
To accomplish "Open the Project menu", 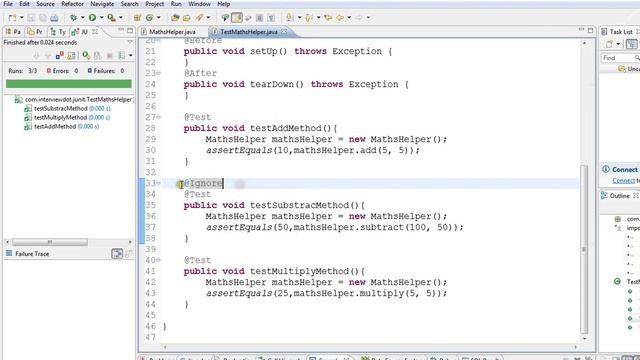I will (x=154, y=4).
